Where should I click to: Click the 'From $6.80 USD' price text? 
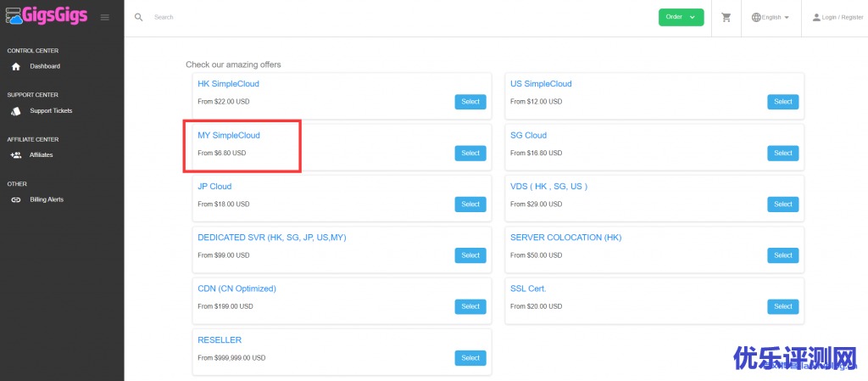(x=221, y=153)
